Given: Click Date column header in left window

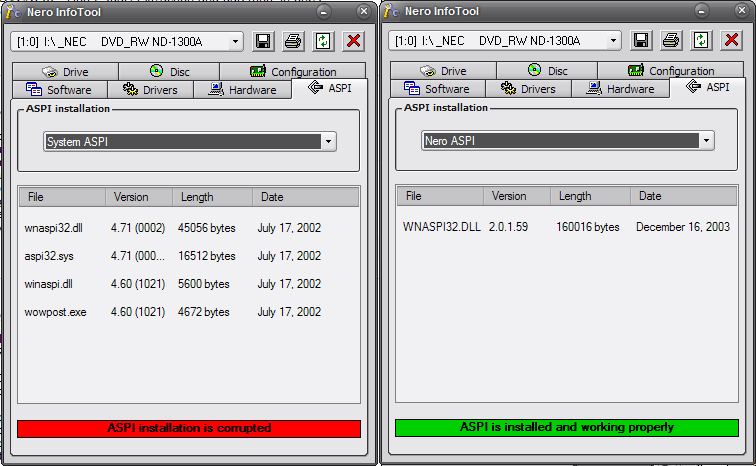Looking at the screenshot, I should (x=306, y=197).
